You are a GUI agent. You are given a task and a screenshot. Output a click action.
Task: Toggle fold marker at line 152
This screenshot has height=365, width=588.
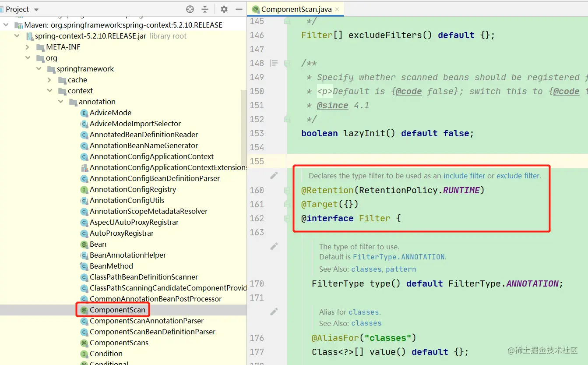pos(287,119)
